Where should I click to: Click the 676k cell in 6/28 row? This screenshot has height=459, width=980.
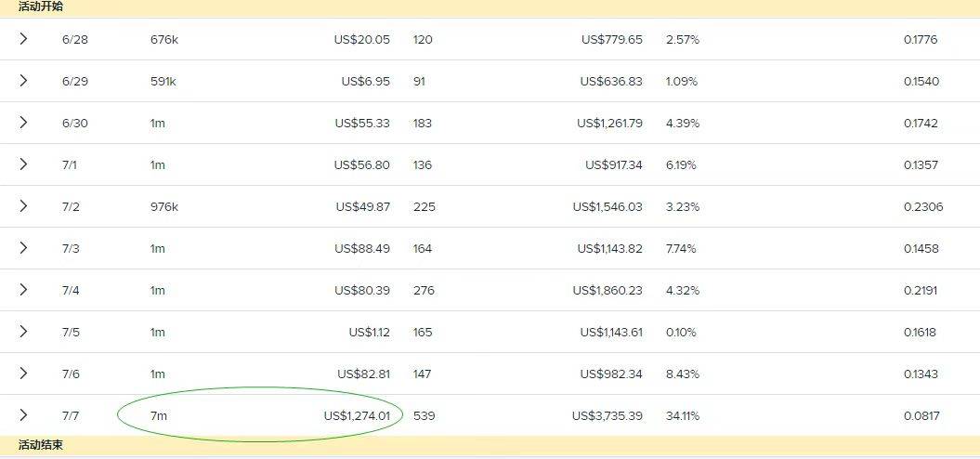[164, 40]
